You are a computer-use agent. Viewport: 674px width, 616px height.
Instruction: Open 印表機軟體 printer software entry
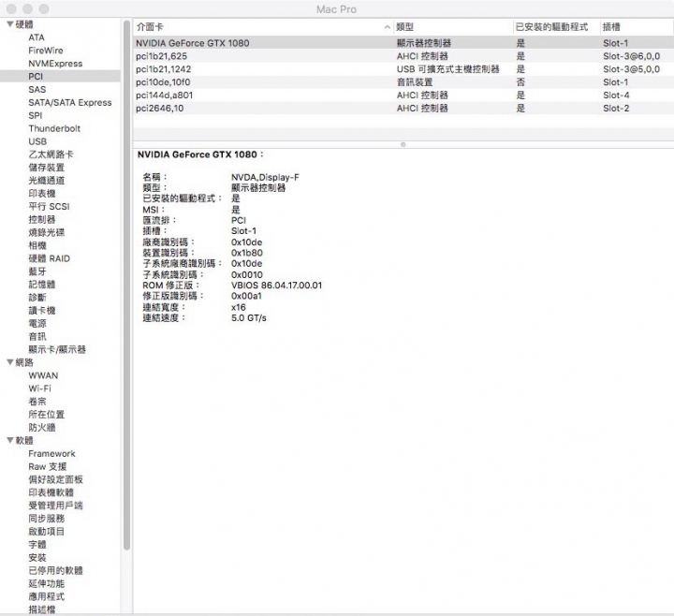pos(51,492)
